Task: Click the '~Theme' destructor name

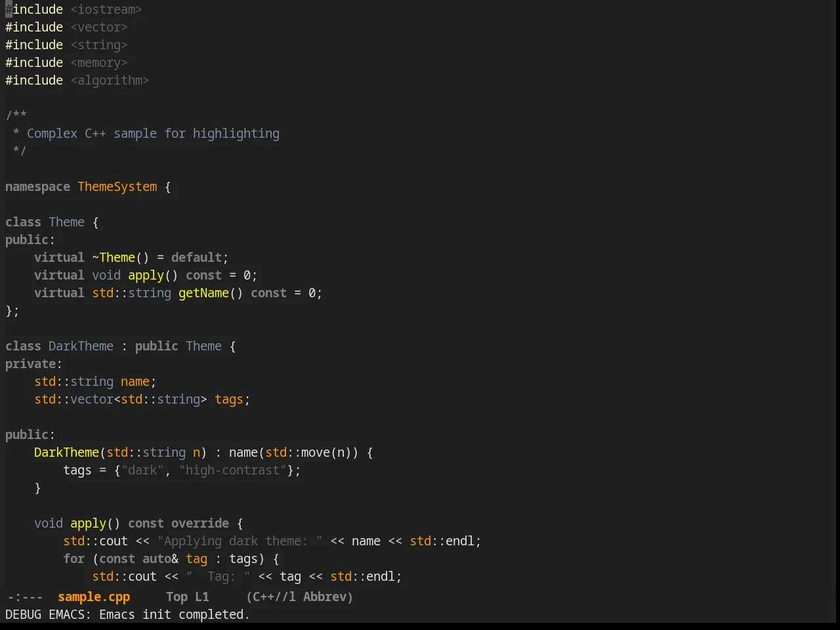Action: click(114, 257)
